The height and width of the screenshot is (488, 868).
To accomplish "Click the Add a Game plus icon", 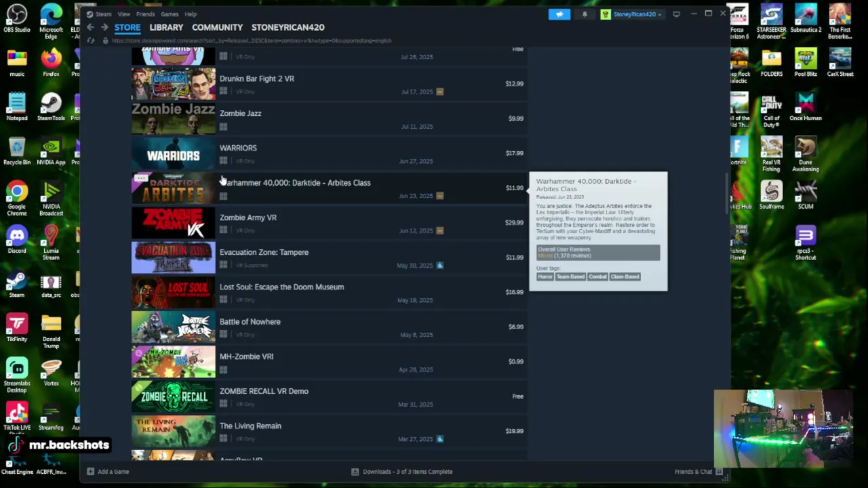I will click(x=90, y=472).
